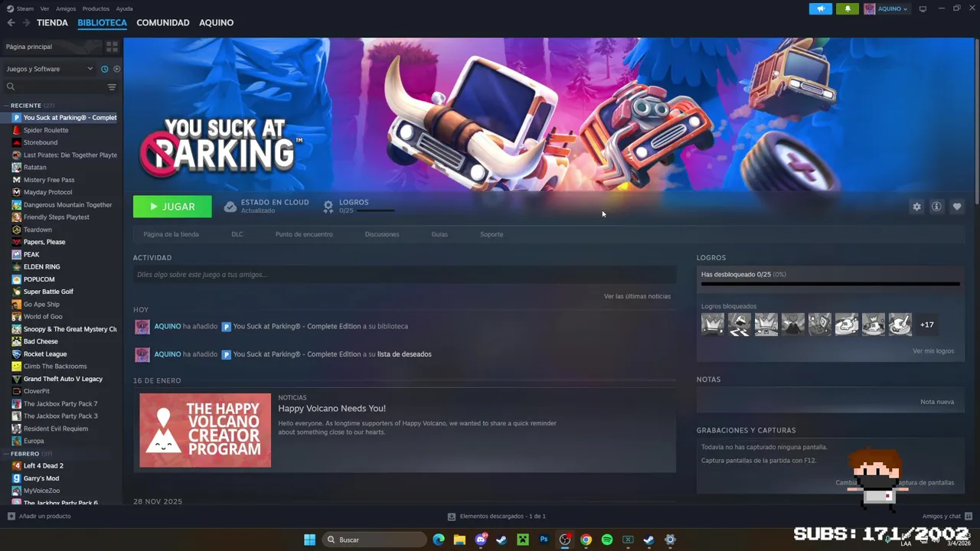Viewport: 980px width, 551px height.
Task: Open the green notifications bell
Action: [x=848, y=8]
